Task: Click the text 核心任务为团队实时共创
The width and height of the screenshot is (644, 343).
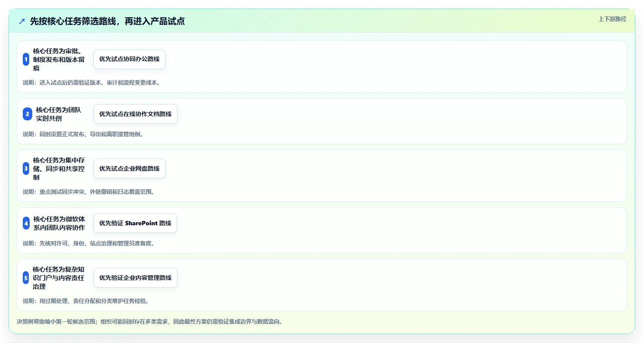Action: click(x=58, y=114)
